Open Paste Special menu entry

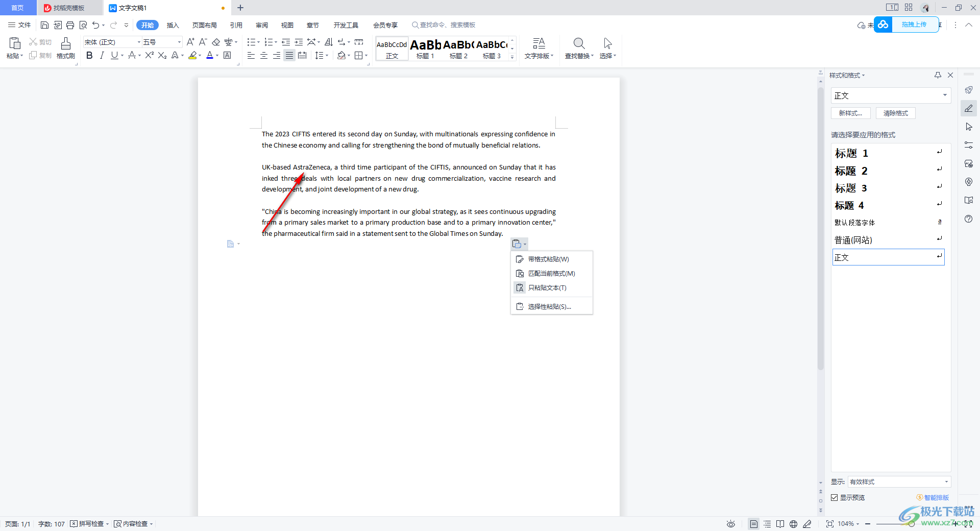(x=552, y=306)
